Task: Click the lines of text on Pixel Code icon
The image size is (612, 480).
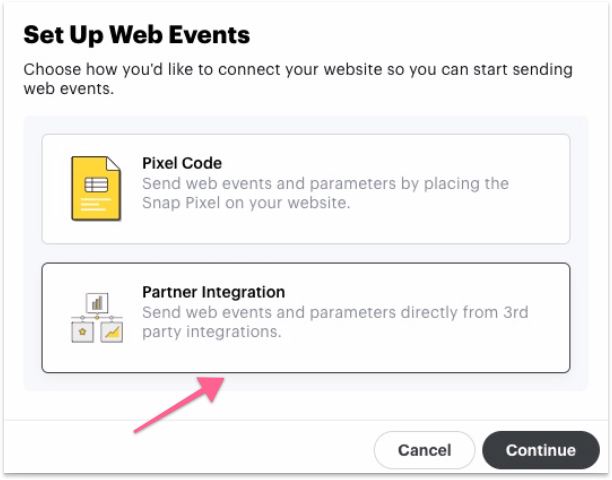Action: tap(94, 206)
